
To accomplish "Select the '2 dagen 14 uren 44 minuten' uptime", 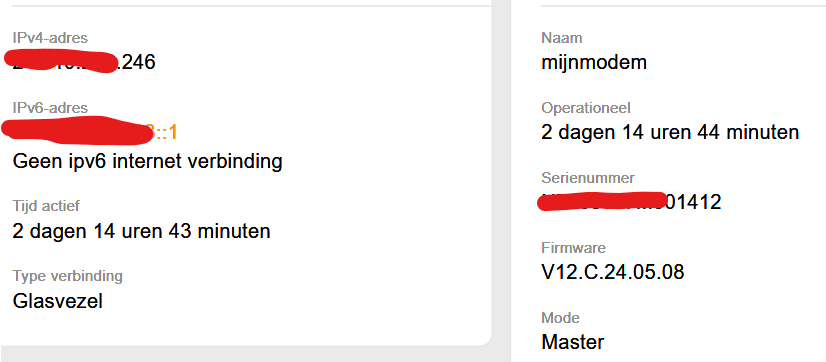I will click(670, 132).
